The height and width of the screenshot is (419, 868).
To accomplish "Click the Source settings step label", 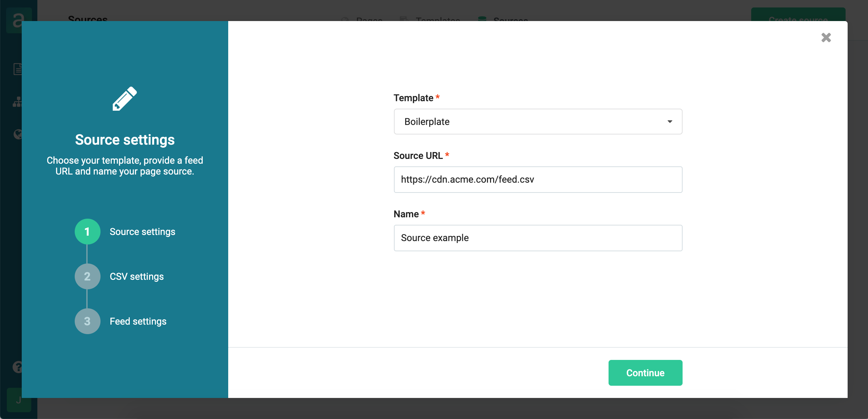I will [142, 232].
